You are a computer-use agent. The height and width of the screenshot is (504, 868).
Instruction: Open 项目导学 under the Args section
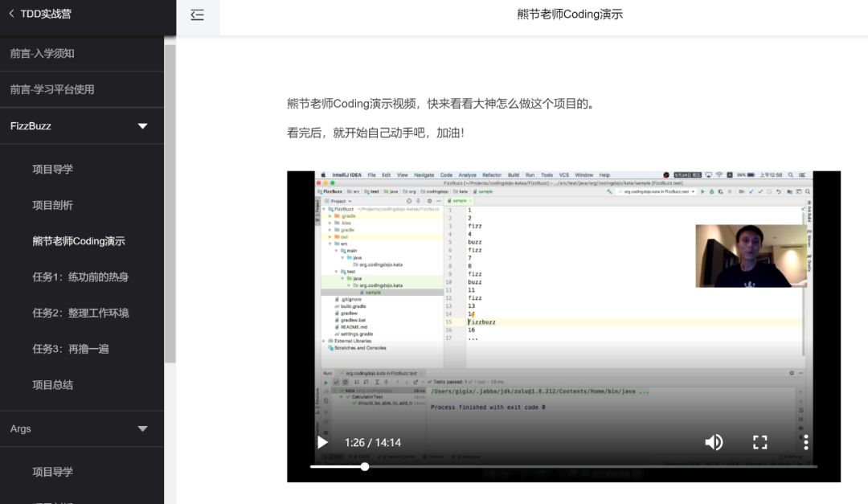point(52,473)
